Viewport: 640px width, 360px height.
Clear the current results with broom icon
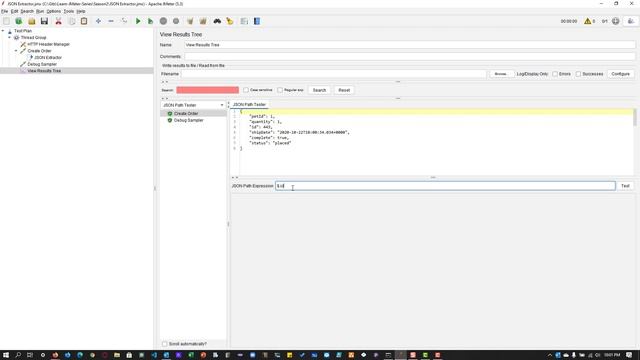tap(190, 21)
